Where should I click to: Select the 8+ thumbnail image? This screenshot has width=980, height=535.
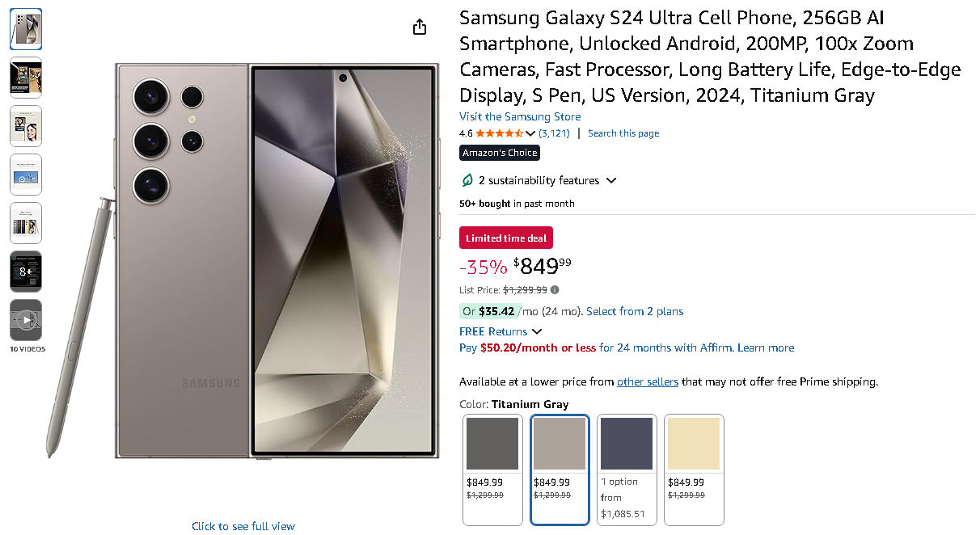(x=26, y=272)
